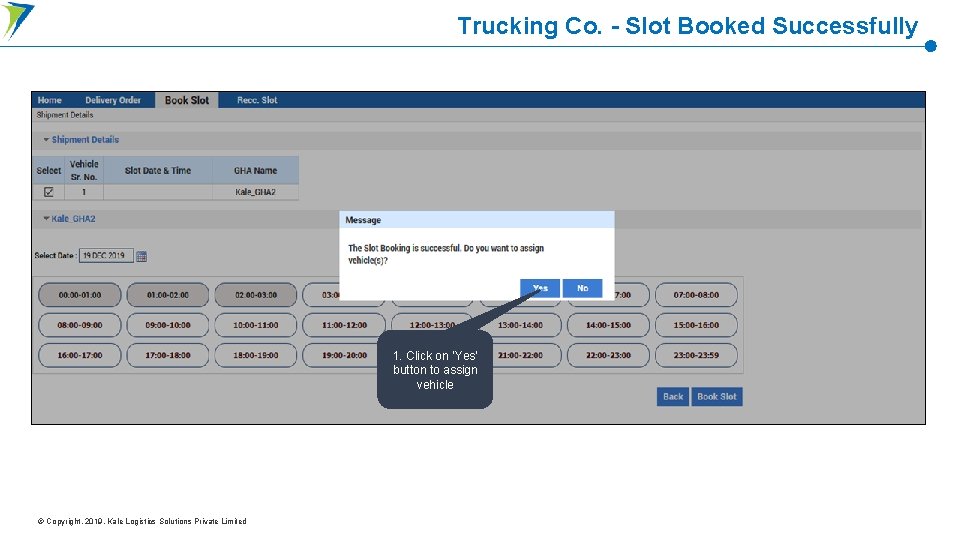Viewport: 960px width, 540px height.
Task: Select the 09:00-10:00 time slot
Action: (x=168, y=325)
